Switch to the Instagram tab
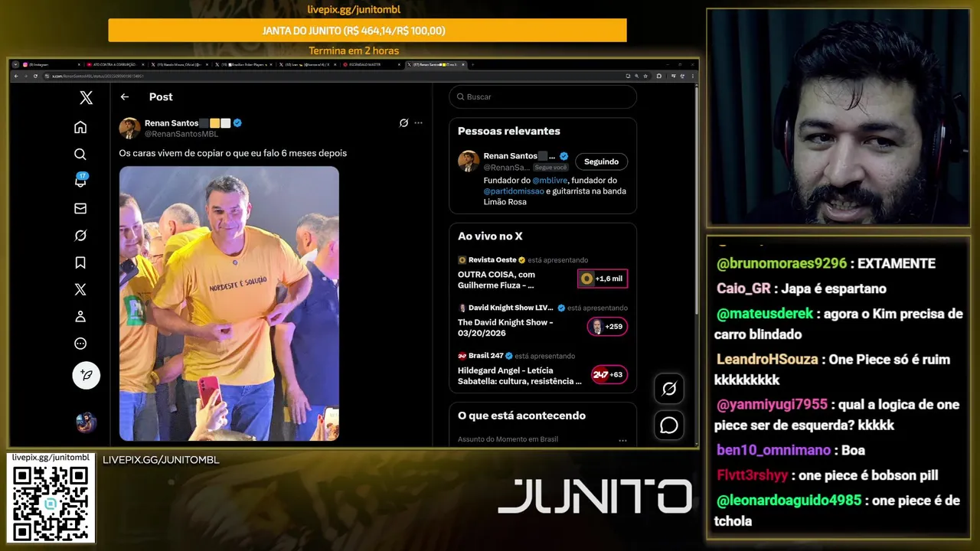 tap(51, 65)
